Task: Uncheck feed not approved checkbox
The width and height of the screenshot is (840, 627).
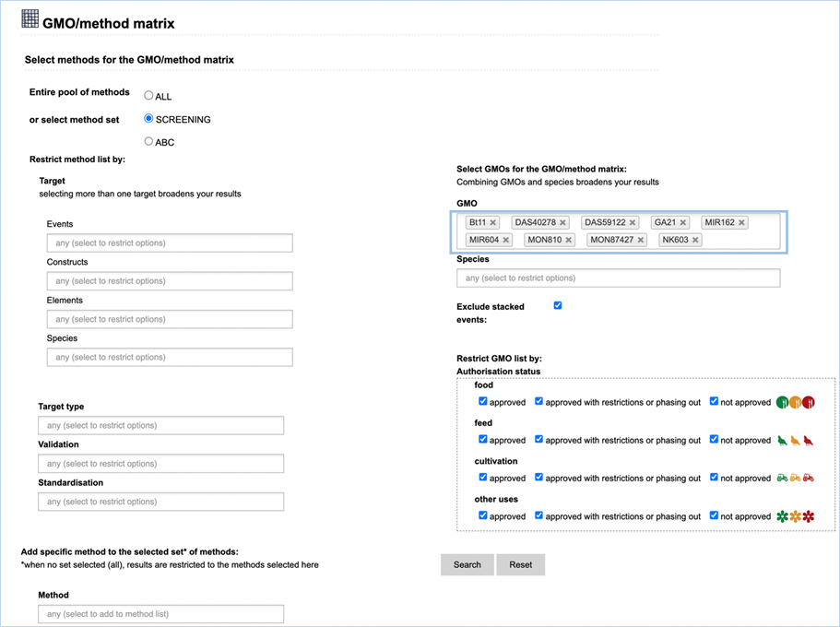Action: [x=714, y=439]
